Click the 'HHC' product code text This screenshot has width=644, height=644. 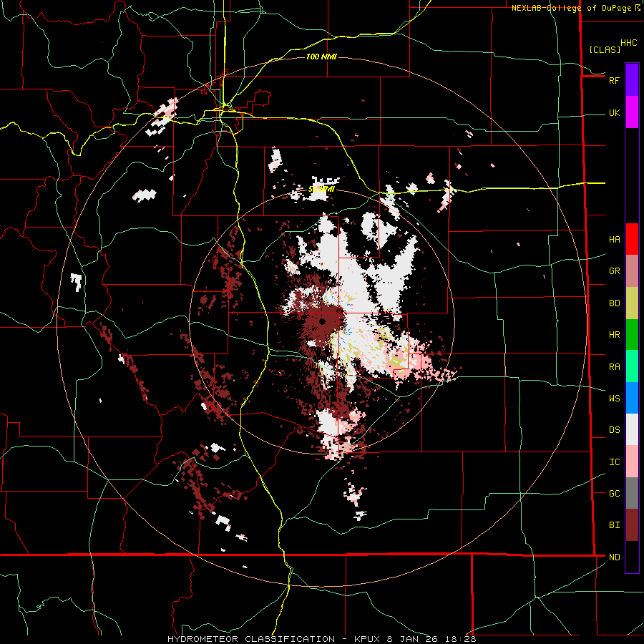tap(629, 43)
